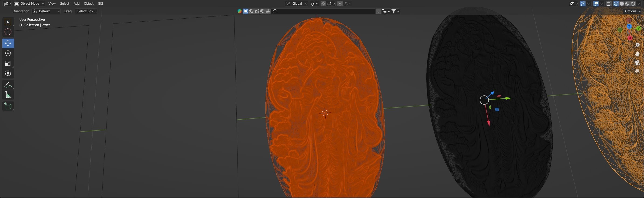Screen dimensions: 644x198
Task: Select the Select Box tool in the toolbar
Action: coord(8,22)
